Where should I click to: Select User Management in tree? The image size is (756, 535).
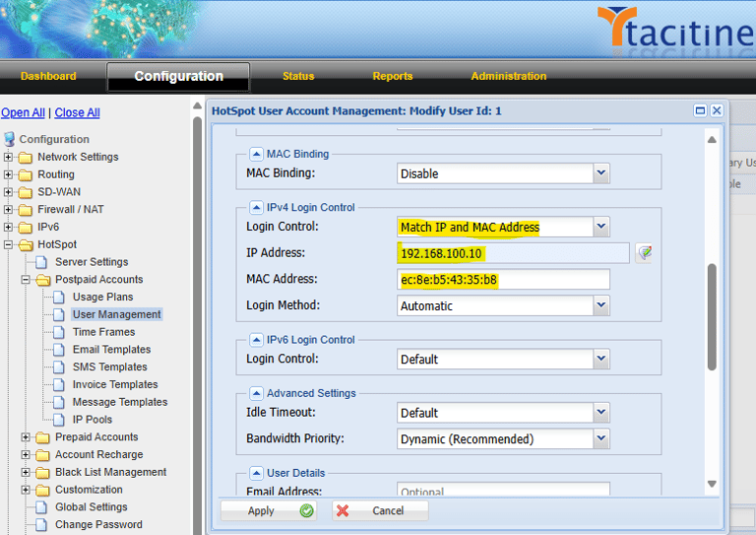[117, 314]
